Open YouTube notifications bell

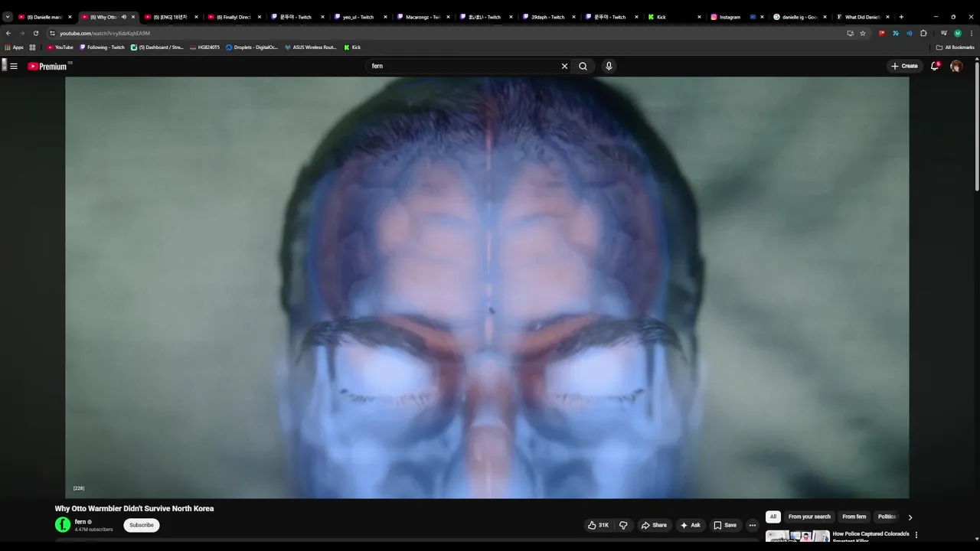point(935,66)
